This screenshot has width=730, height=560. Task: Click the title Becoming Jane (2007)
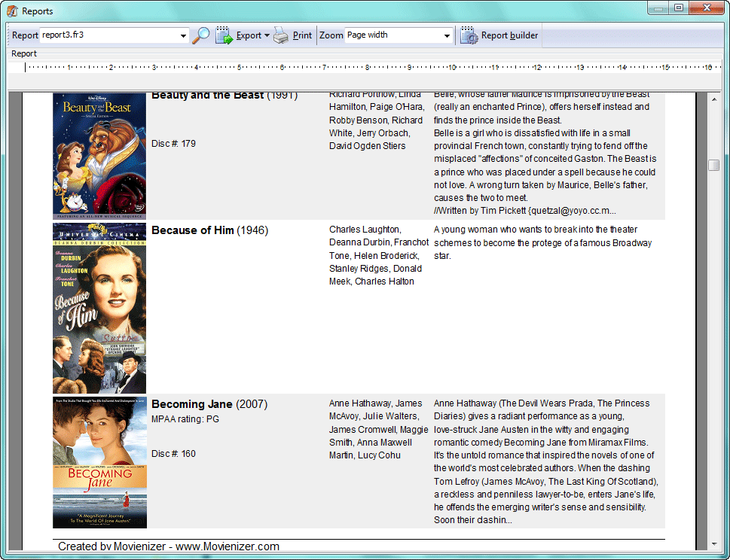(209, 404)
